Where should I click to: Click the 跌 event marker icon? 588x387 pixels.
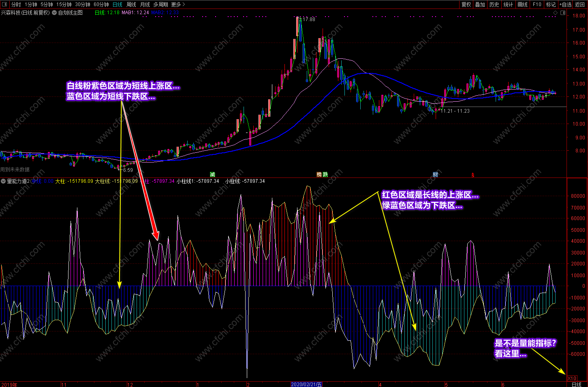click(325, 175)
